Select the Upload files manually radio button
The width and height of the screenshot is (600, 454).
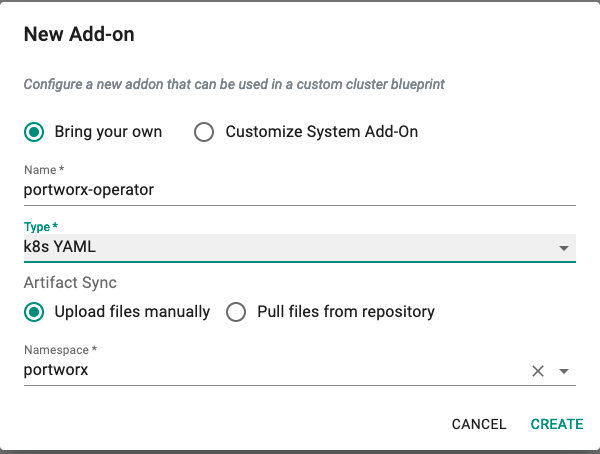[x=34, y=312]
